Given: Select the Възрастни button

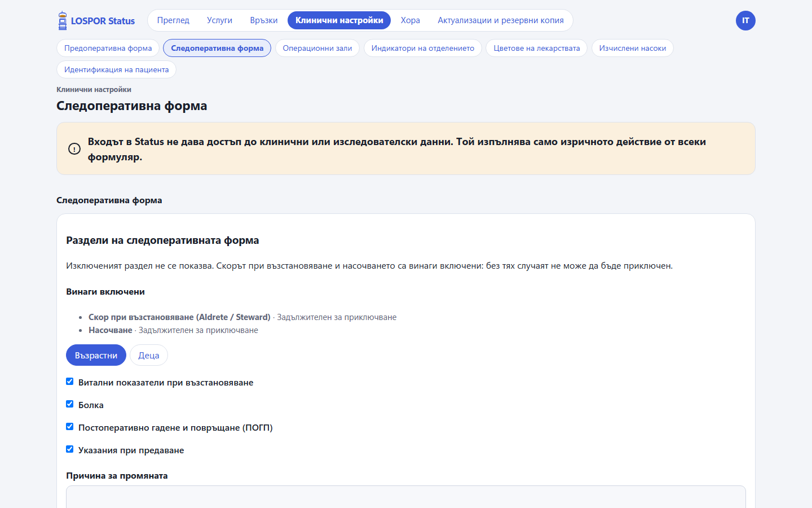Looking at the screenshot, I should [x=96, y=355].
